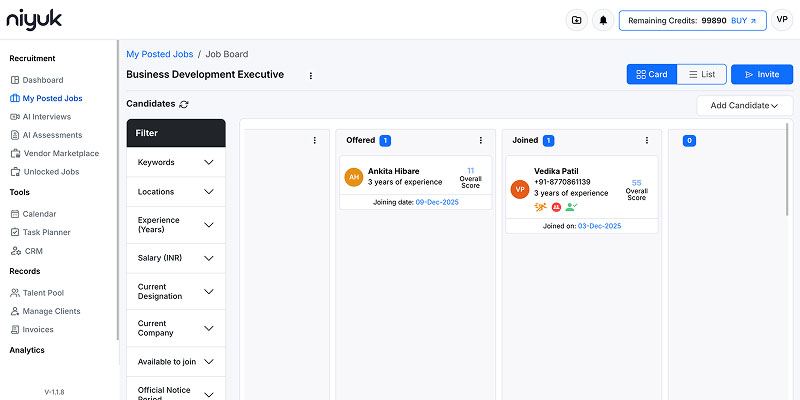Open the folder icon in top bar
This screenshot has height=400, width=800.
pos(576,20)
